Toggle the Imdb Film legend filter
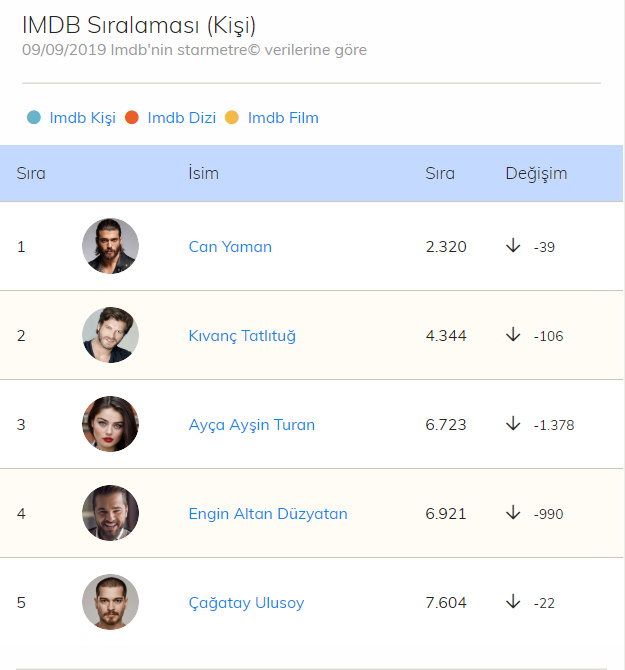Screen dimensions: 625x670 (283, 118)
